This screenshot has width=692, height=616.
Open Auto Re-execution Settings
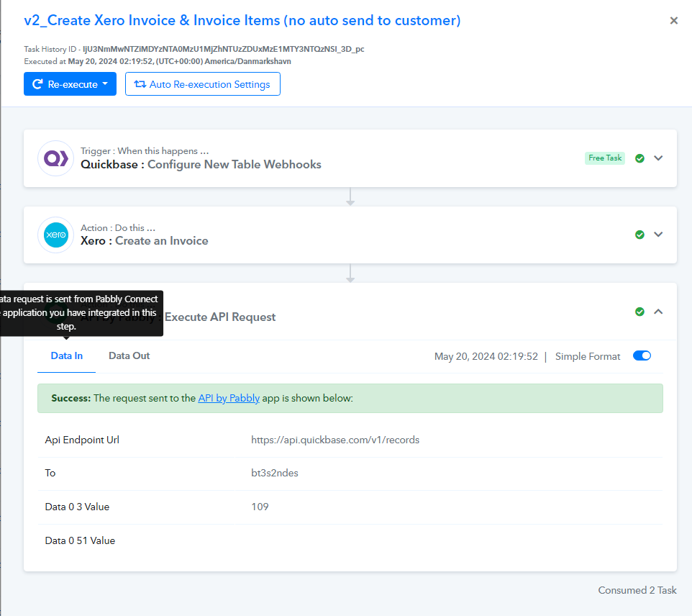[x=203, y=84]
